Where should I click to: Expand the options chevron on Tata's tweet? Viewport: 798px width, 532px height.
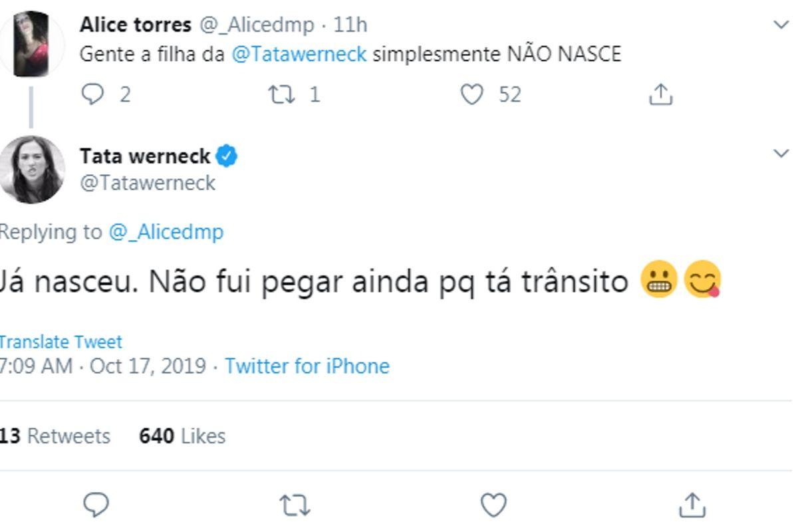[x=781, y=154]
